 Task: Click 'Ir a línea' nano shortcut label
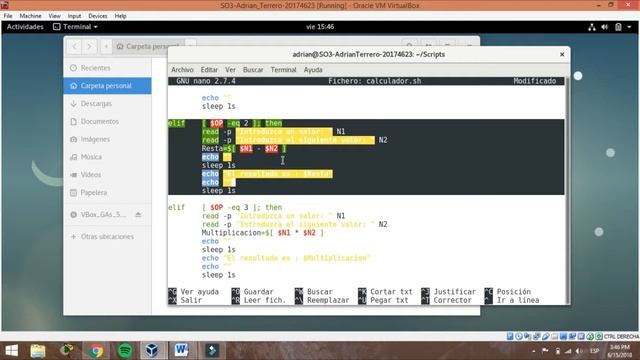pos(518,300)
